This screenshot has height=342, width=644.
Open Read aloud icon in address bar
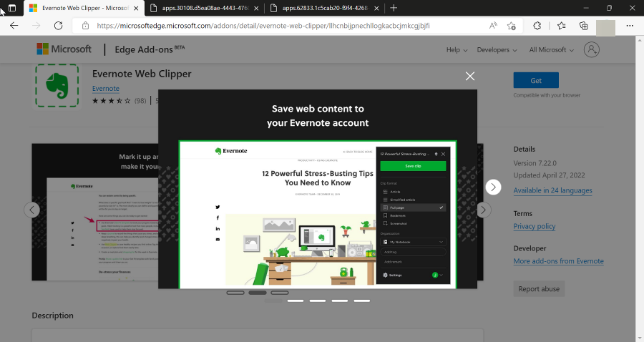click(493, 26)
